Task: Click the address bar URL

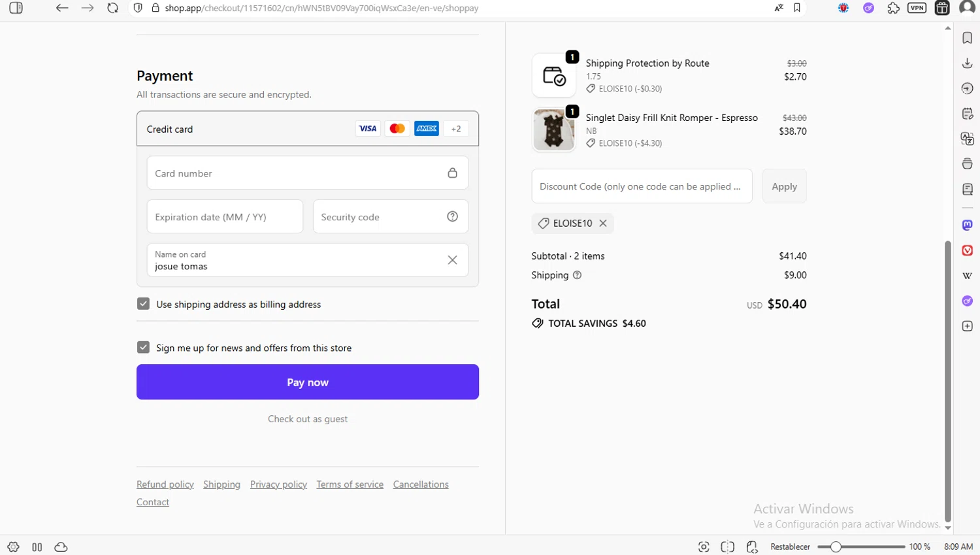Action: pyautogui.click(x=321, y=8)
